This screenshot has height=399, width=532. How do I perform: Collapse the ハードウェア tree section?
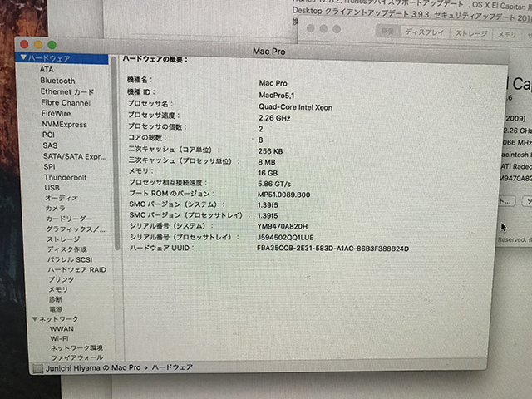click(x=23, y=57)
